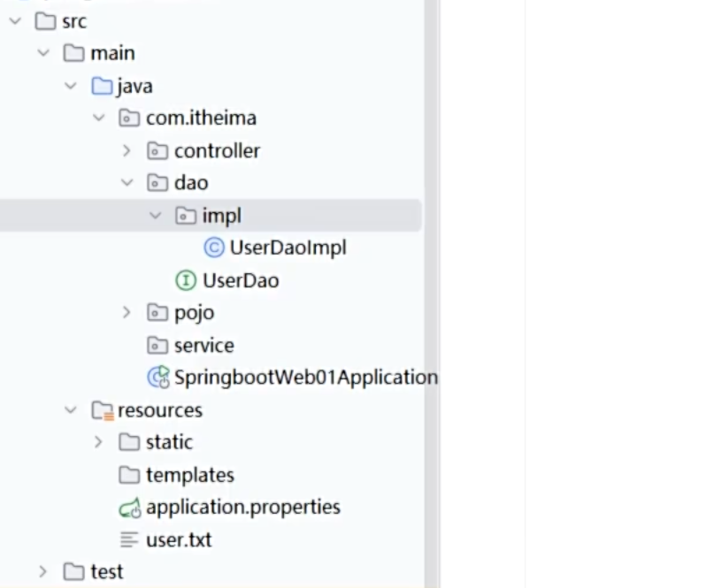
Task: Expand the pojo package arrow
Action: coord(127,313)
